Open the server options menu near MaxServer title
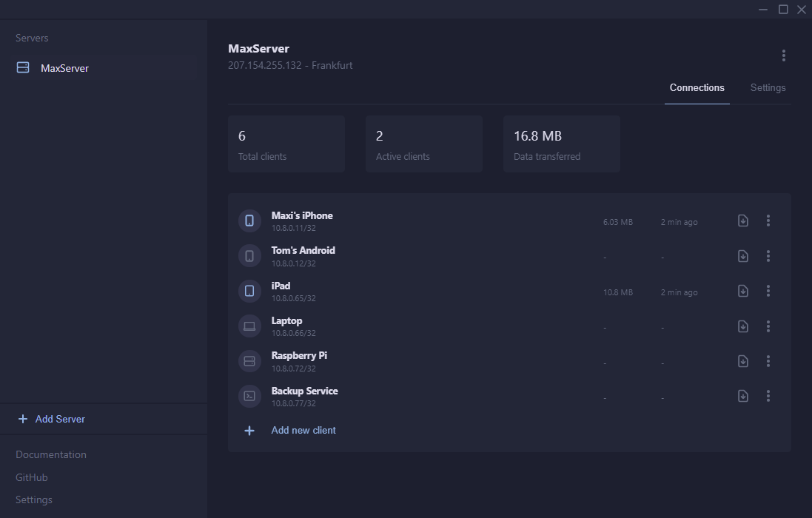This screenshot has height=518, width=812. (x=784, y=55)
